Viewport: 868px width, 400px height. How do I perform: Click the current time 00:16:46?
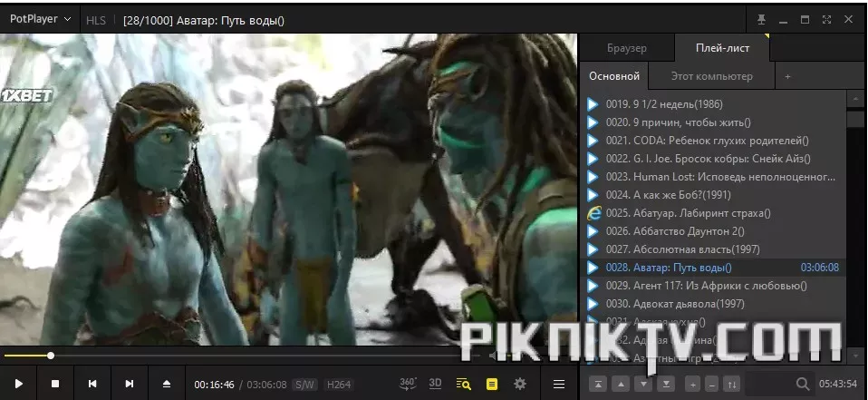[x=214, y=385]
